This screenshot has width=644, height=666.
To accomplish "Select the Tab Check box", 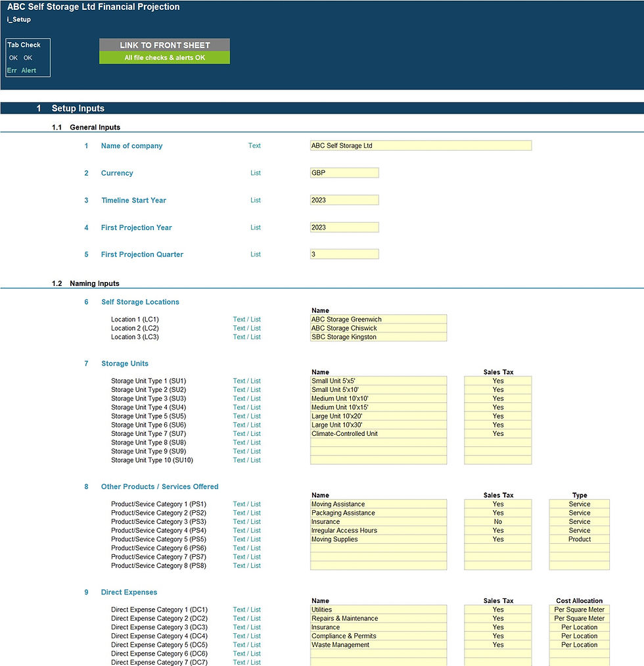I will [28, 58].
